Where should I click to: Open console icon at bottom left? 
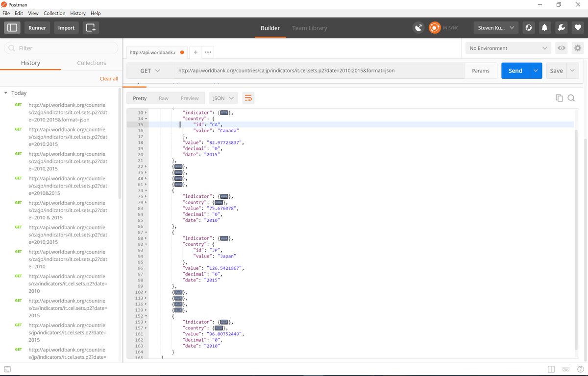7,369
